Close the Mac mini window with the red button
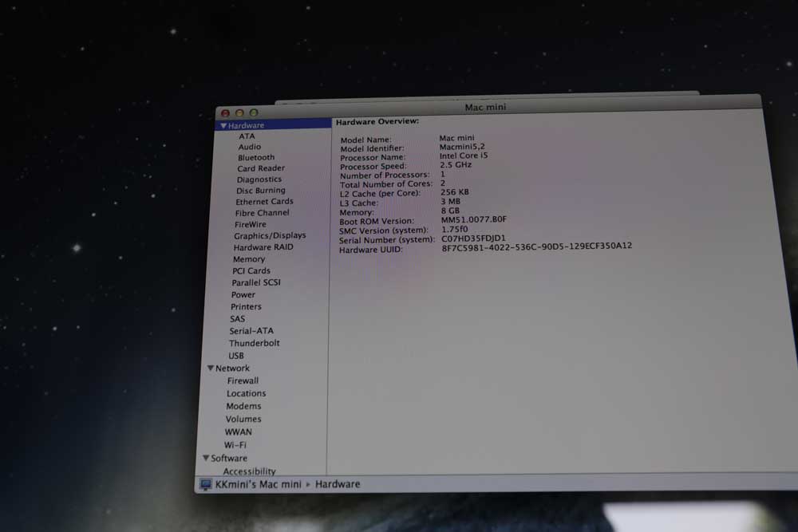 click(x=226, y=113)
